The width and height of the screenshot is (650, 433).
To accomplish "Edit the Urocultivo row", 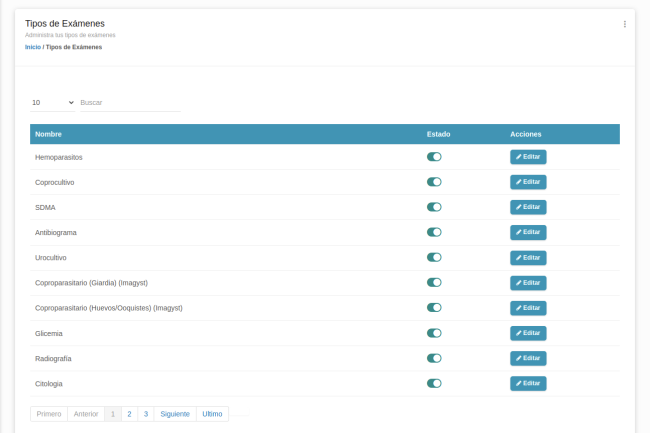I will (528, 257).
